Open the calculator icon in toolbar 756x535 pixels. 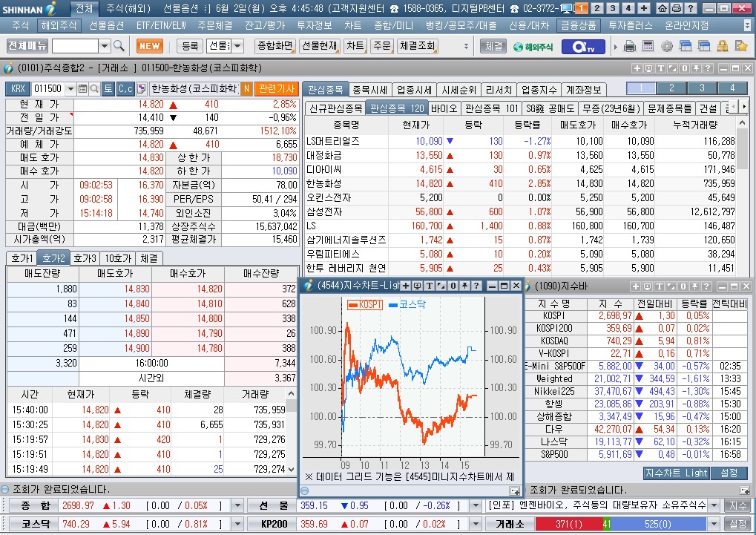pyautogui.click(x=648, y=46)
